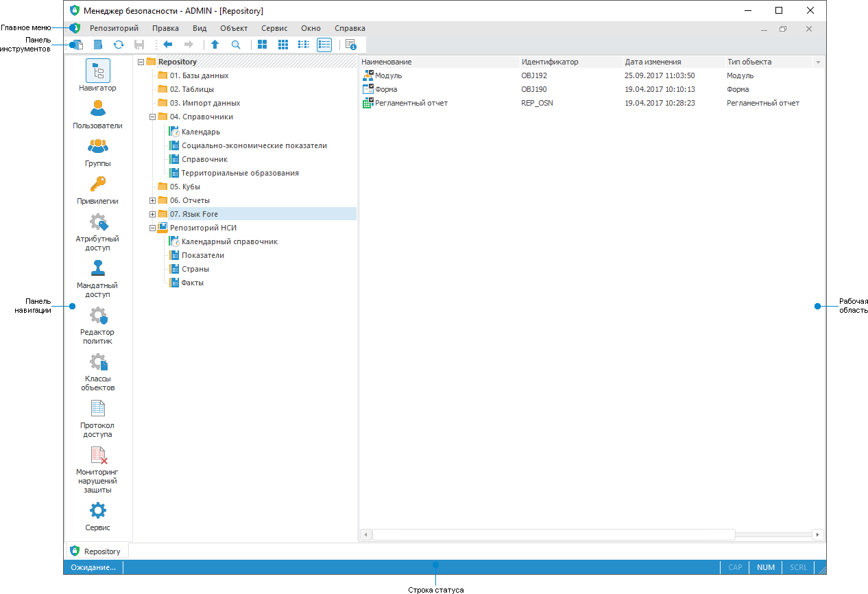Open the Вид menu

[200, 28]
